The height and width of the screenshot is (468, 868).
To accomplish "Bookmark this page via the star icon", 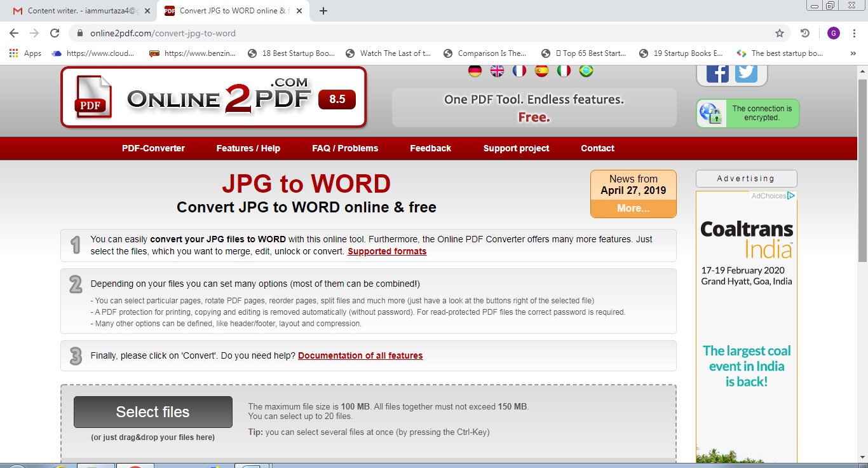I will [x=780, y=32].
